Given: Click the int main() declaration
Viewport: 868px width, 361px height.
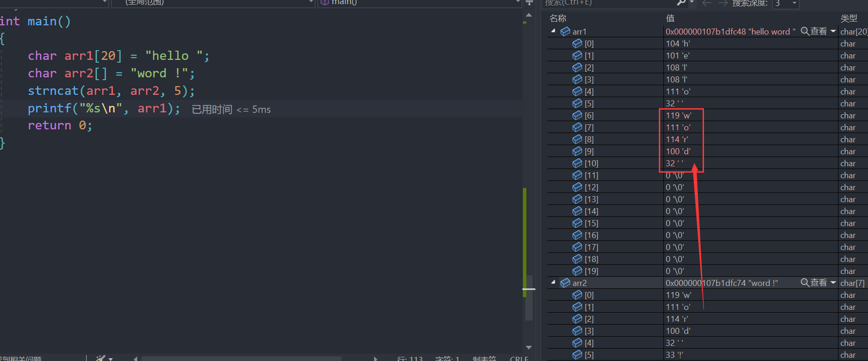Looking at the screenshot, I should click(35, 21).
